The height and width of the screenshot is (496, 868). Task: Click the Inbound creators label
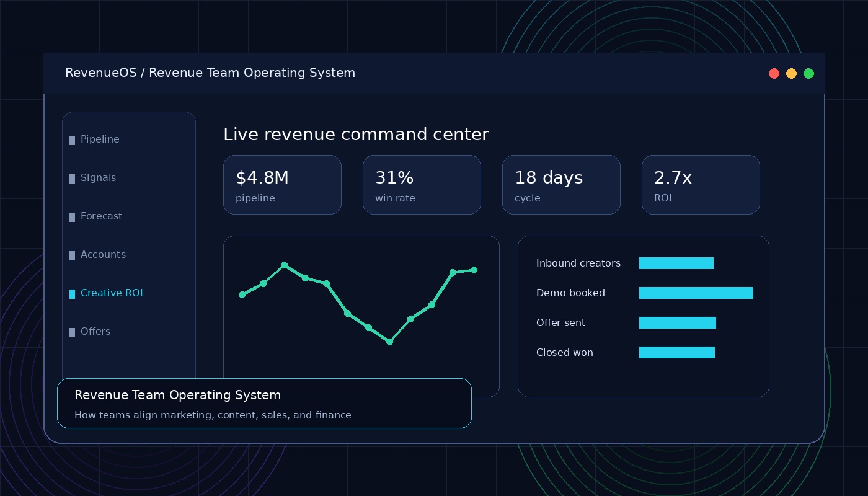tap(578, 263)
